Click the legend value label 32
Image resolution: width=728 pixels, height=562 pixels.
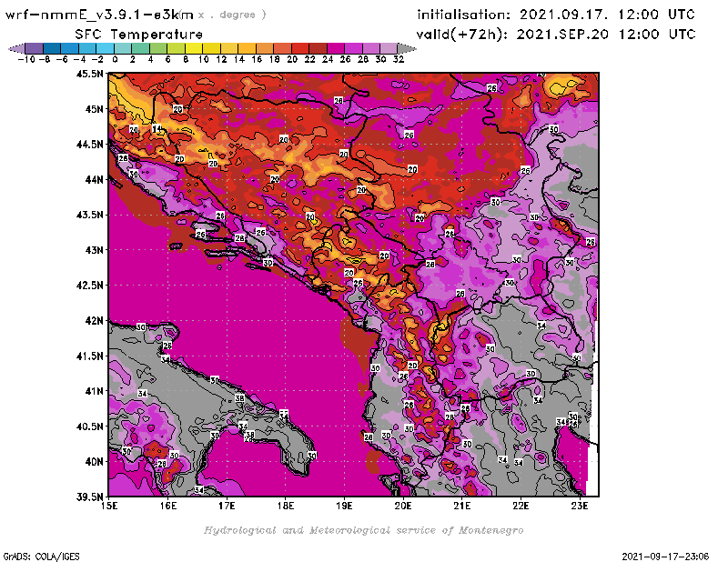pyautogui.click(x=399, y=59)
